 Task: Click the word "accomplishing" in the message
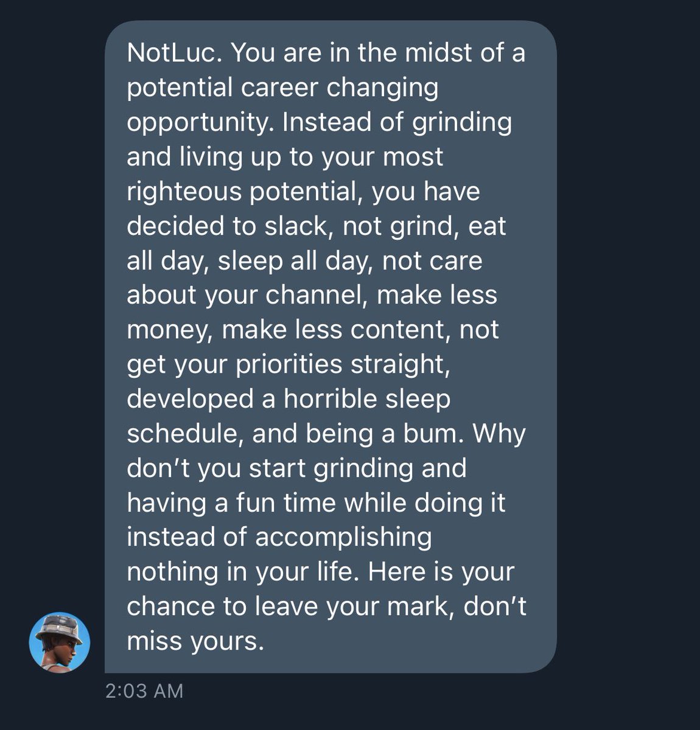(343, 537)
